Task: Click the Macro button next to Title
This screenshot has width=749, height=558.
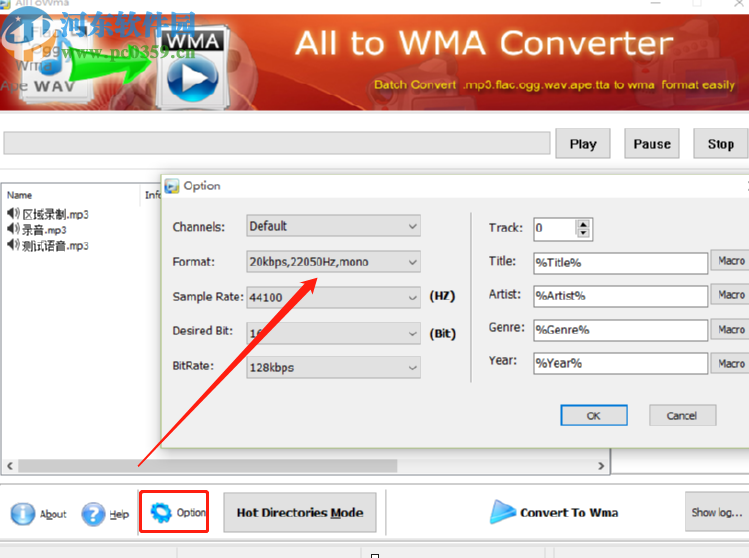Action: (x=730, y=260)
